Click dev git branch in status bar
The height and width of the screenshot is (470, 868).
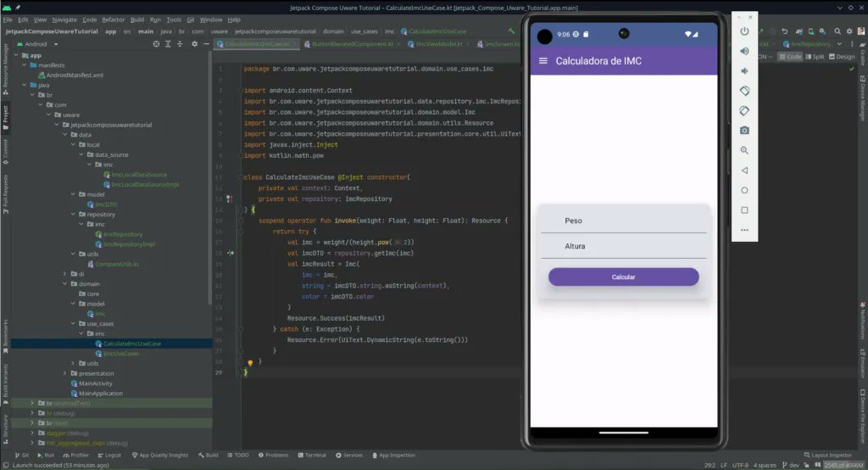coord(791,465)
